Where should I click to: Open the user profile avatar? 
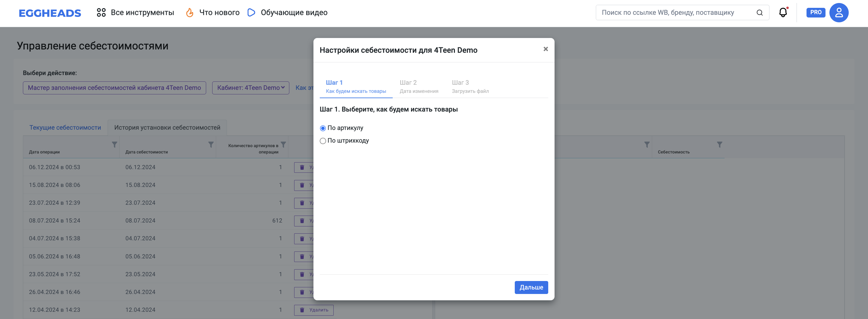point(839,12)
